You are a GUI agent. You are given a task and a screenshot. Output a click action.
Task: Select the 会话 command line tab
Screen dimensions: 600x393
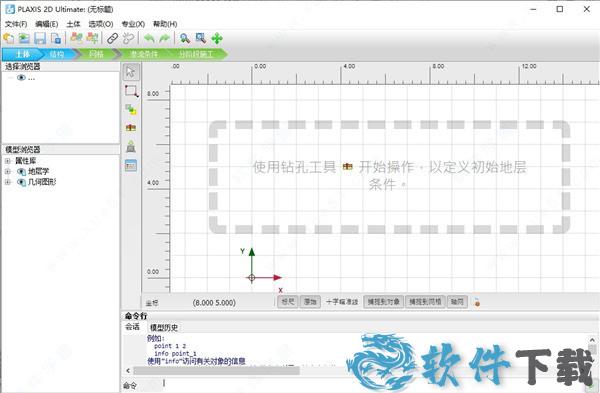[133, 327]
